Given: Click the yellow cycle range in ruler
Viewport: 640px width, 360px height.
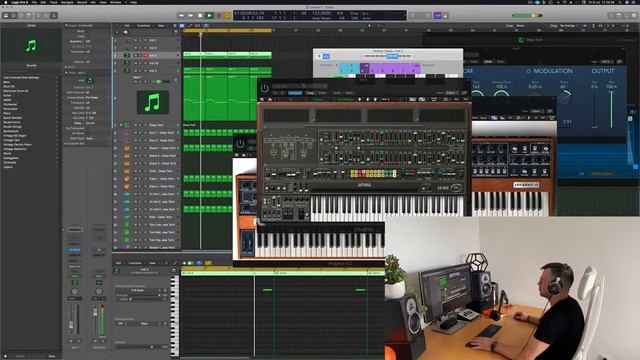Looking at the screenshot, I should [227, 30].
